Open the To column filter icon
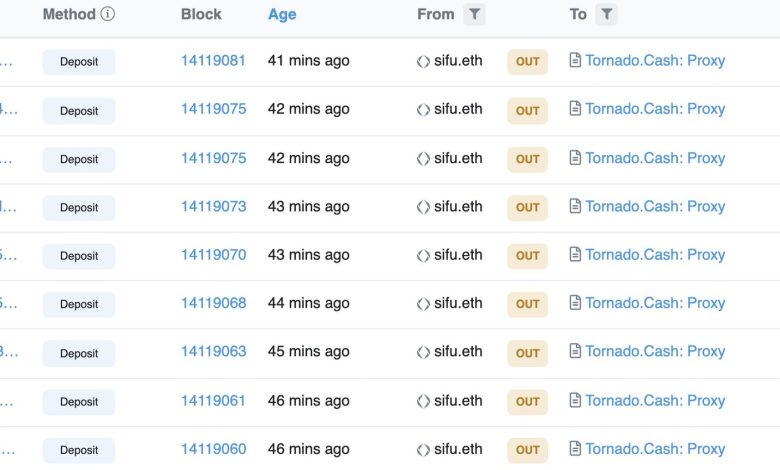 point(606,14)
